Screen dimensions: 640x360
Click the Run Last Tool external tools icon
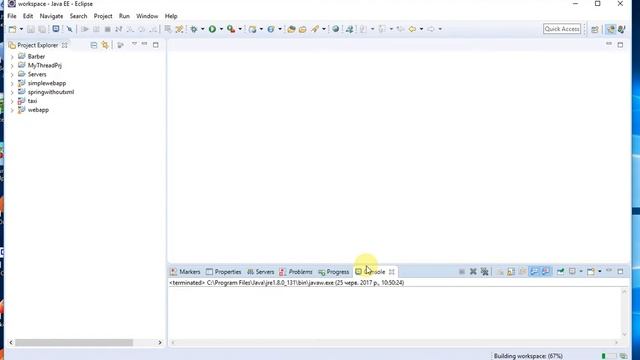click(x=231, y=29)
